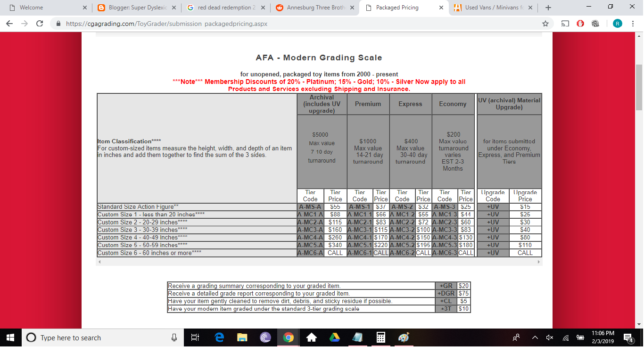Click the battery status icon
Screen dimensions: 644x362
581,337
